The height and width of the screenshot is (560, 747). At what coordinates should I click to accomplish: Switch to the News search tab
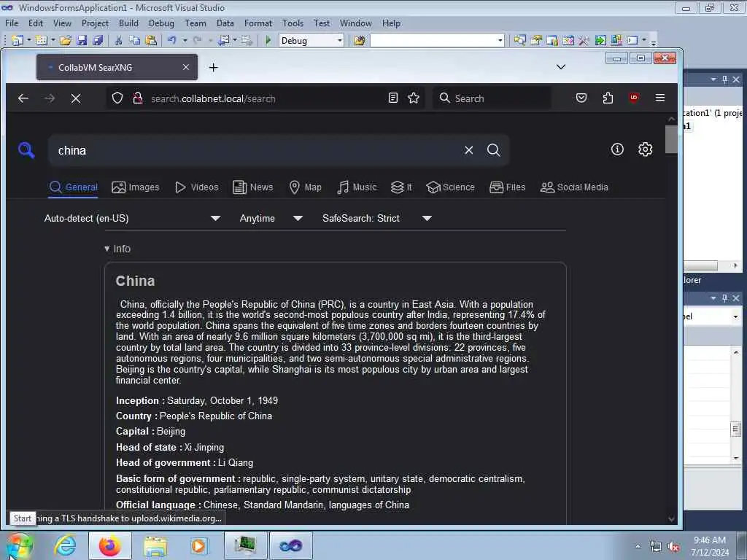[253, 187]
